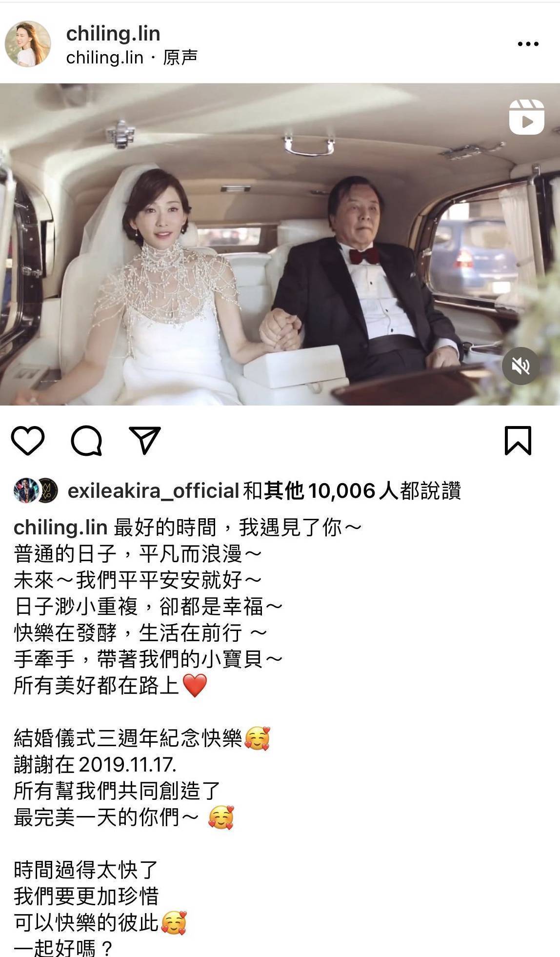Tap the red heart emoji in the caption
Screen dimensions: 560x957
pos(195,685)
